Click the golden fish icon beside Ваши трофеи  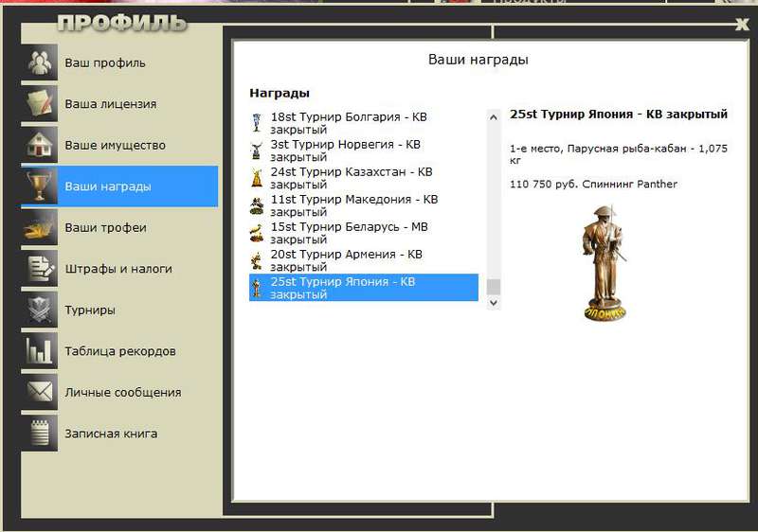[x=39, y=227]
